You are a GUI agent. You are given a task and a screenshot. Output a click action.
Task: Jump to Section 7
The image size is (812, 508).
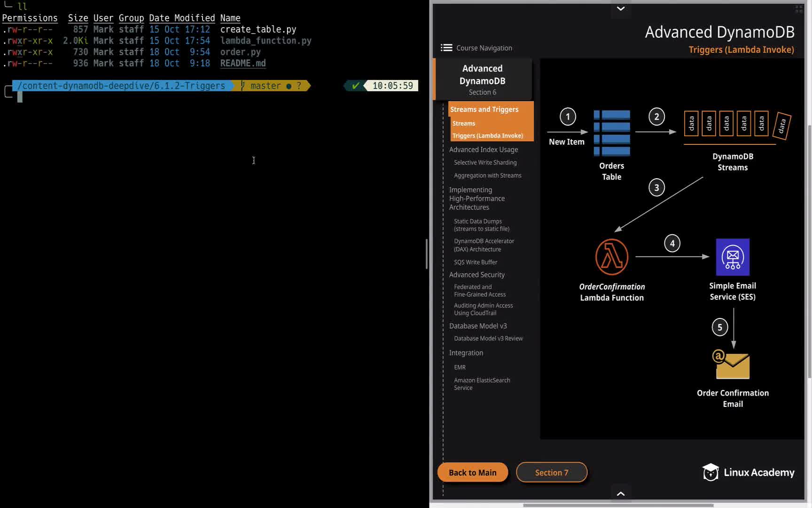552,472
